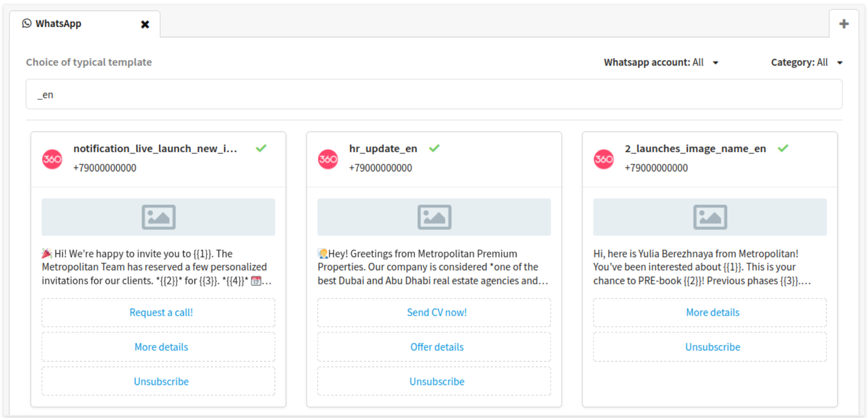
Task: Select the 2_launches_image_name_en template title
Action: (695, 149)
